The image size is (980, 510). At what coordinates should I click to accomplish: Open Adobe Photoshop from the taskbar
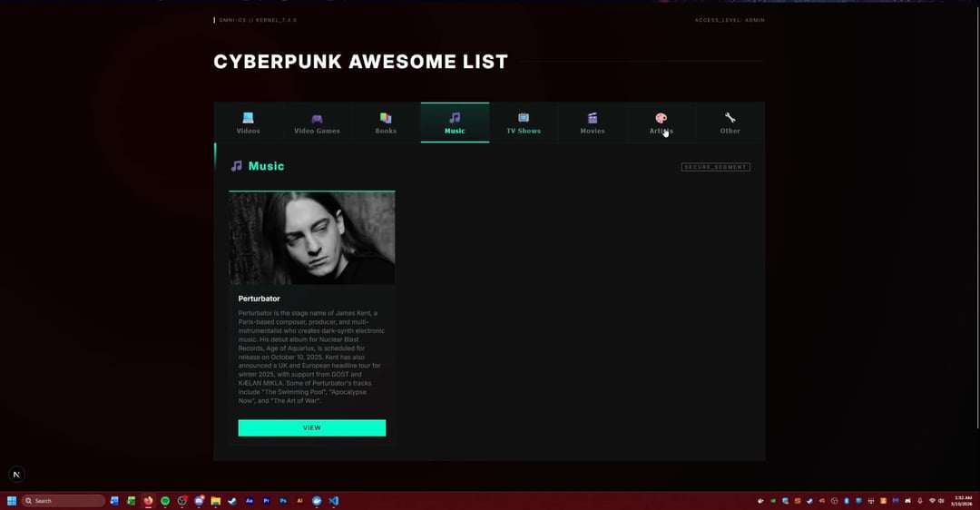(x=283, y=501)
